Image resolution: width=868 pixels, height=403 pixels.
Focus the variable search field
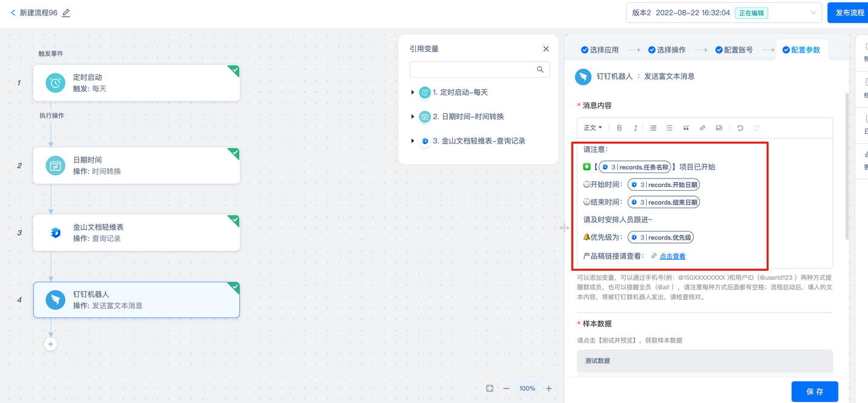(x=480, y=69)
